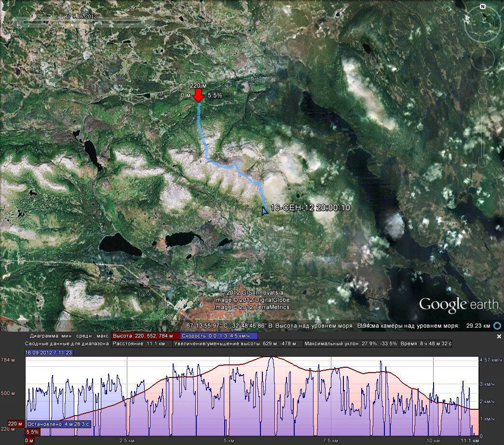Click the red 5.5% slope tag on profile

(32, 432)
